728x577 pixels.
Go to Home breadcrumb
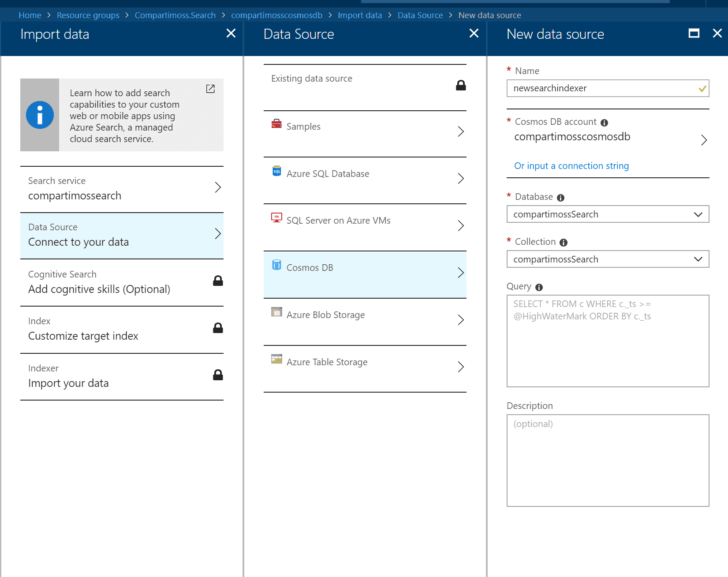[30, 15]
